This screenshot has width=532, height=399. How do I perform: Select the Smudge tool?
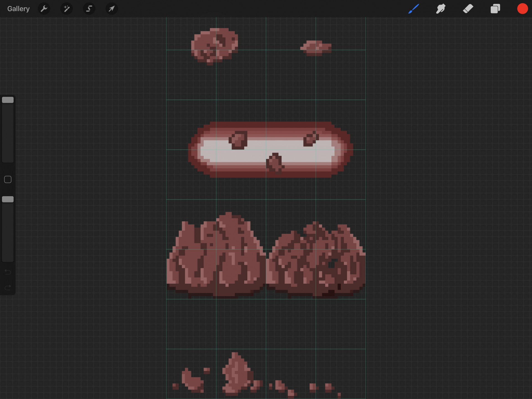tap(441, 9)
